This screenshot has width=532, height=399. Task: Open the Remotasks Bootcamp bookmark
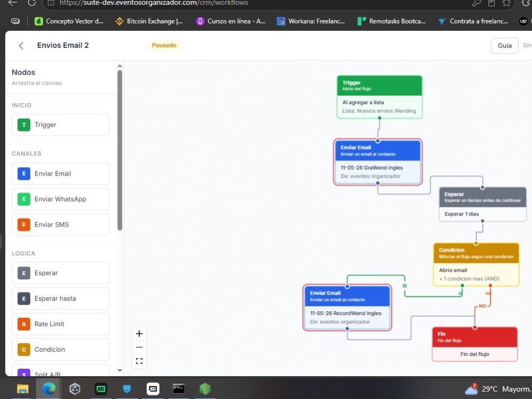[x=392, y=21]
